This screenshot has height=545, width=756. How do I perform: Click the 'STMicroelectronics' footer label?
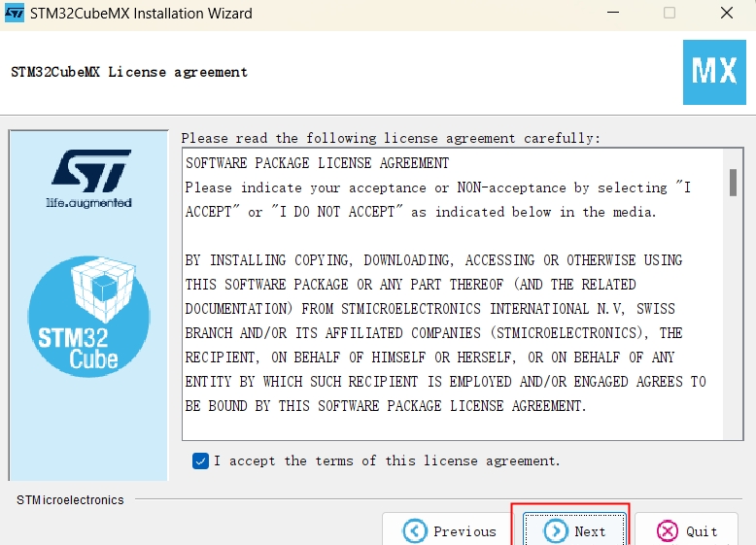pos(70,500)
